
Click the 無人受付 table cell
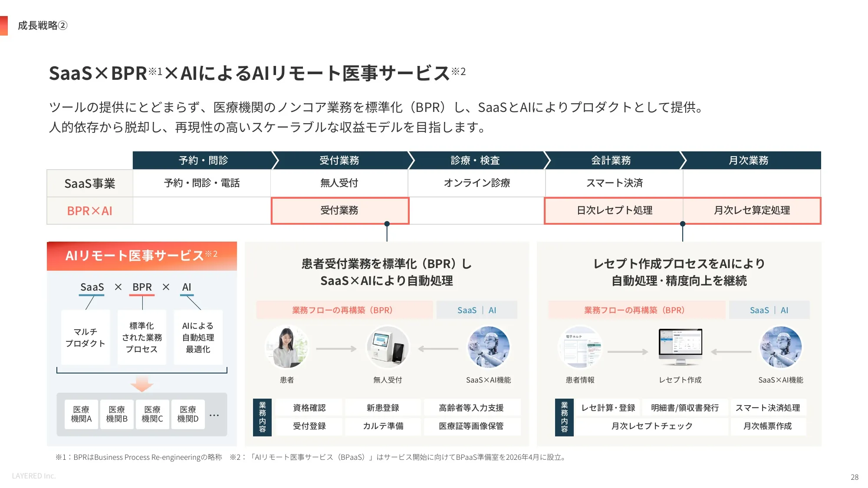point(339,183)
